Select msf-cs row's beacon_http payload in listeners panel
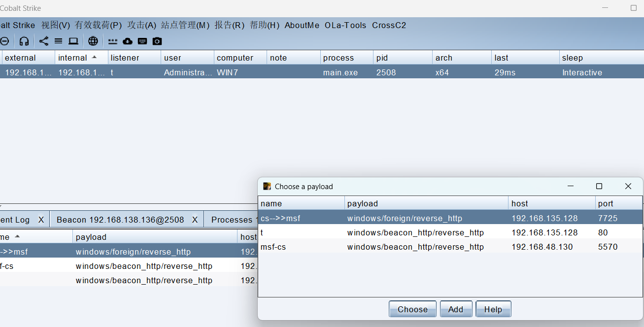Screen dimensions: 644x327 tap(144, 266)
